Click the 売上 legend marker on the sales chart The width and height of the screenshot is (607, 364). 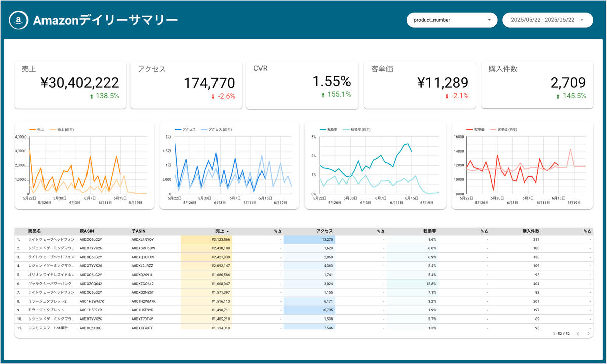[32, 129]
